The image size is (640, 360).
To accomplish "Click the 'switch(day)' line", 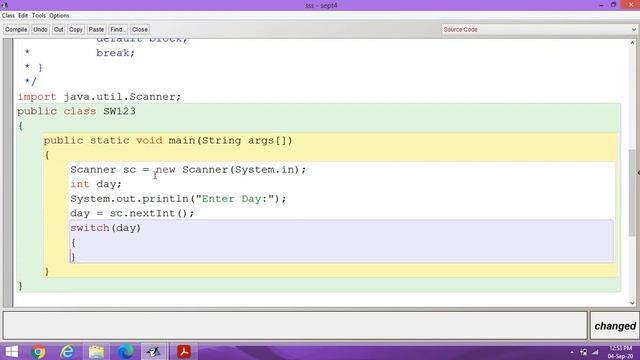I will tap(105, 228).
